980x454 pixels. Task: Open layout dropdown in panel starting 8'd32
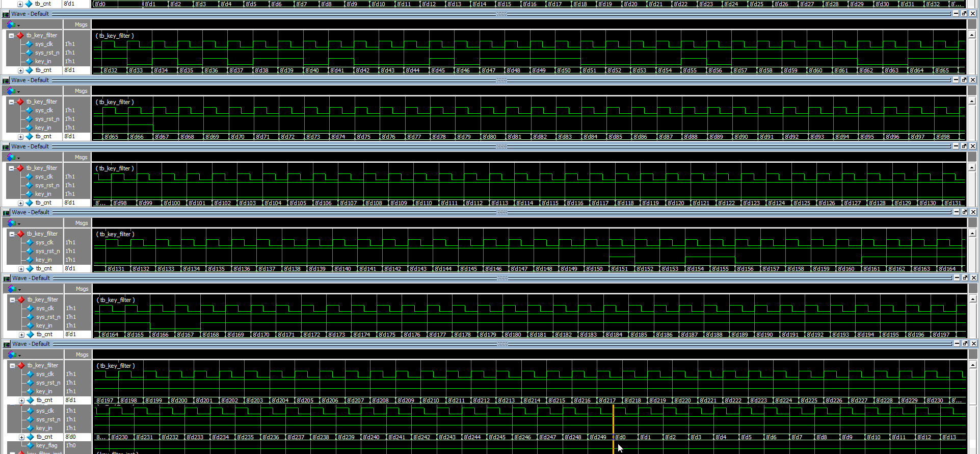13,24
